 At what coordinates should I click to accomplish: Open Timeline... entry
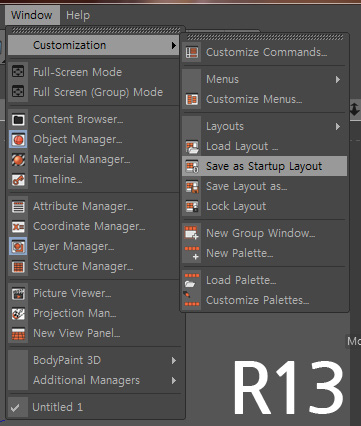click(x=94, y=180)
